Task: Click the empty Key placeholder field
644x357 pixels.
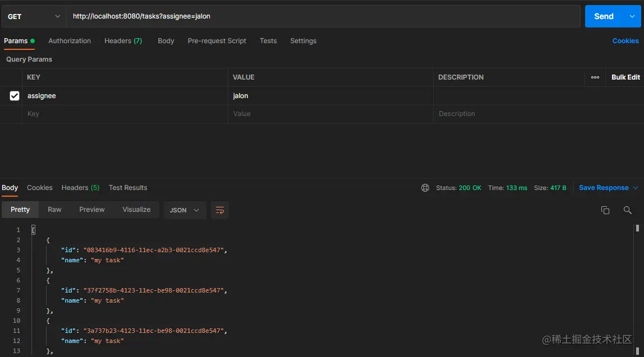Action: [125, 114]
